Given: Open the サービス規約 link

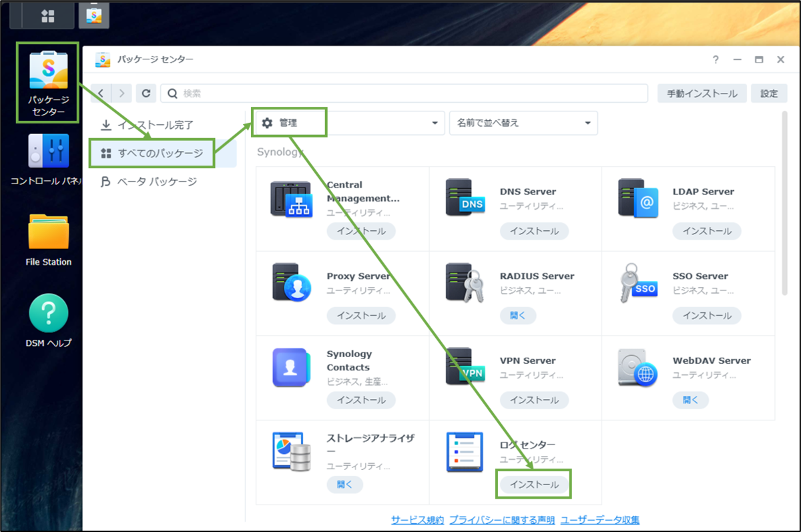Looking at the screenshot, I should (x=417, y=520).
